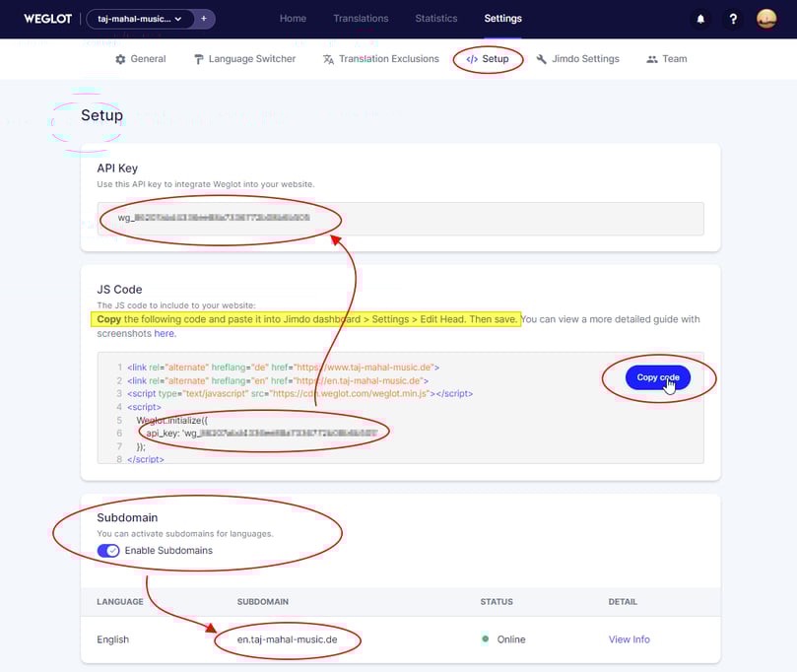Open the taj-mahal-music project dropdown
Screen dimensions: 797x672
tap(140, 19)
